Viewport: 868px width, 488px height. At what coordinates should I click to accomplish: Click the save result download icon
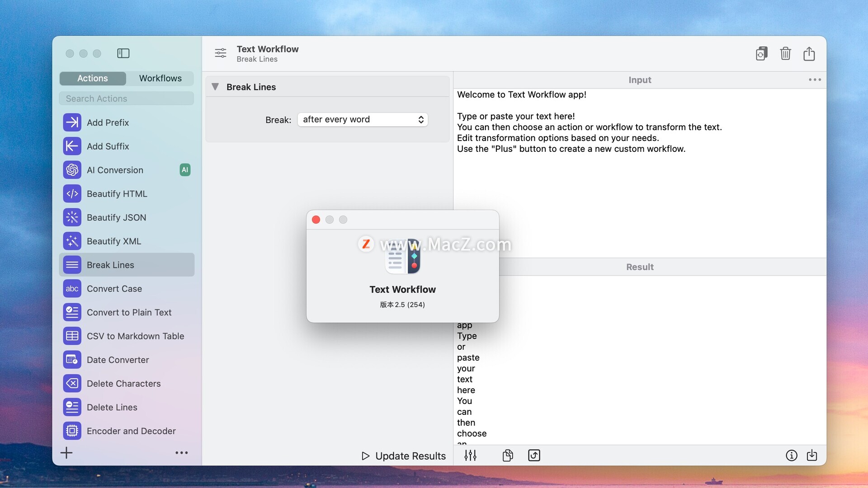(x=812, y=455)
